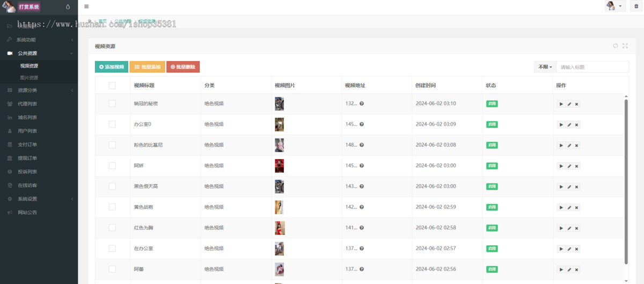644x284 pixels.
Task: Toggle the sidebar with the hamburger icon
Action: click(x=86, y=6)
